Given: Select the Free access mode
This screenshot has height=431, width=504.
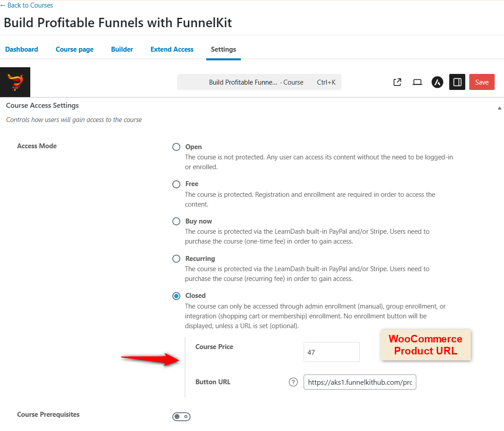Looking at the screenshot, I should click(x=176, y=184).
